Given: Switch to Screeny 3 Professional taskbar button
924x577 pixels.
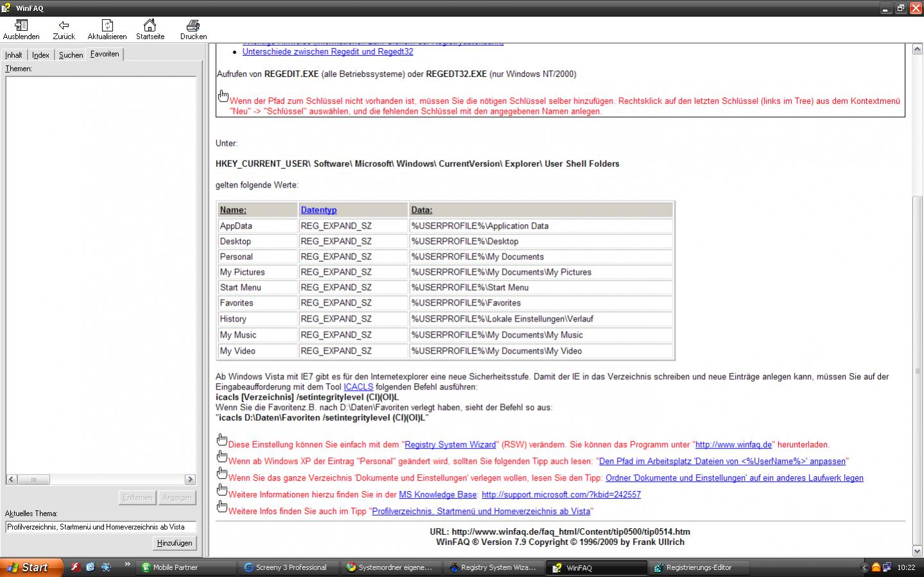Looking at the screenshot, I should (x=288, y=567).
